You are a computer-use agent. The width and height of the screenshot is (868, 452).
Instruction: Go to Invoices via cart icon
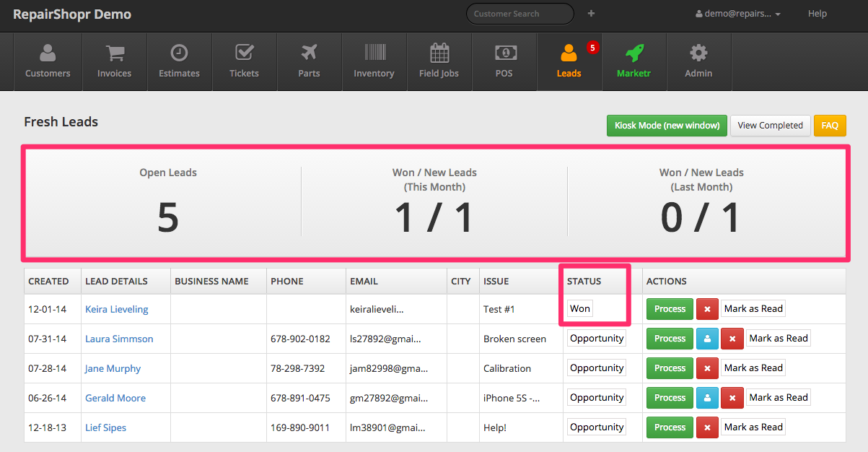(x=114, y=53)
